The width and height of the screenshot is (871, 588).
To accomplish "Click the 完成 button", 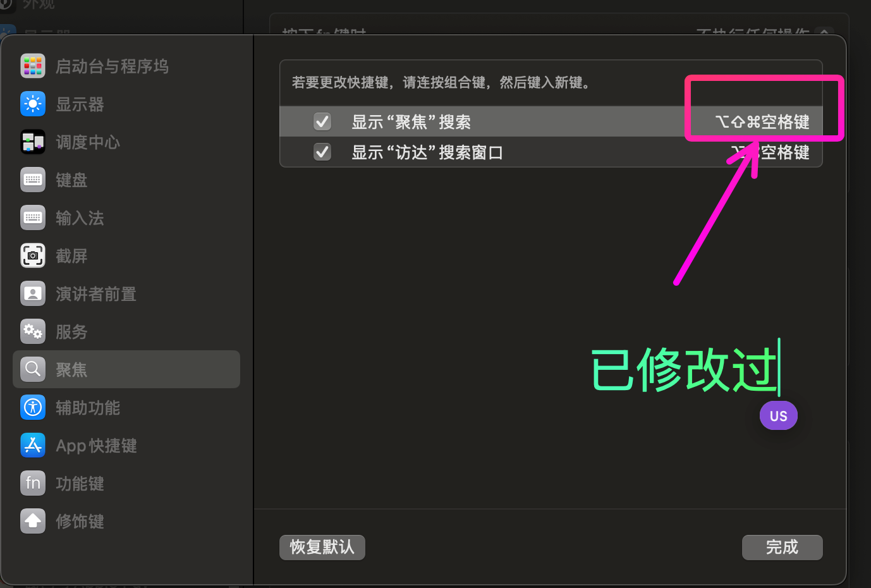I will tap(782, 547).
